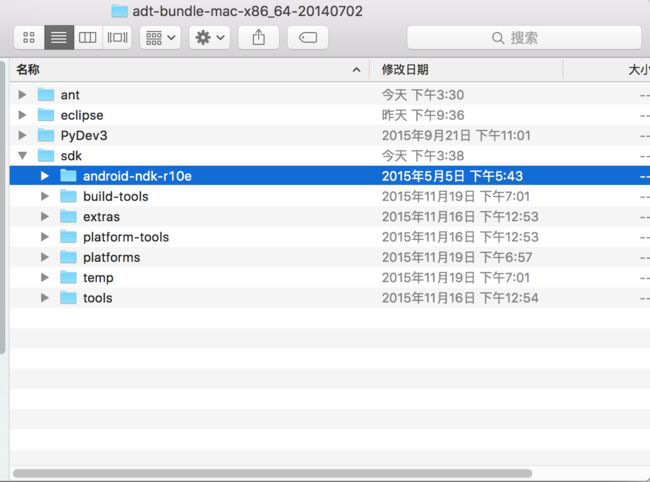Select the row named extras
The height and width of the screenshot is (482, 650).
(330, 216)
